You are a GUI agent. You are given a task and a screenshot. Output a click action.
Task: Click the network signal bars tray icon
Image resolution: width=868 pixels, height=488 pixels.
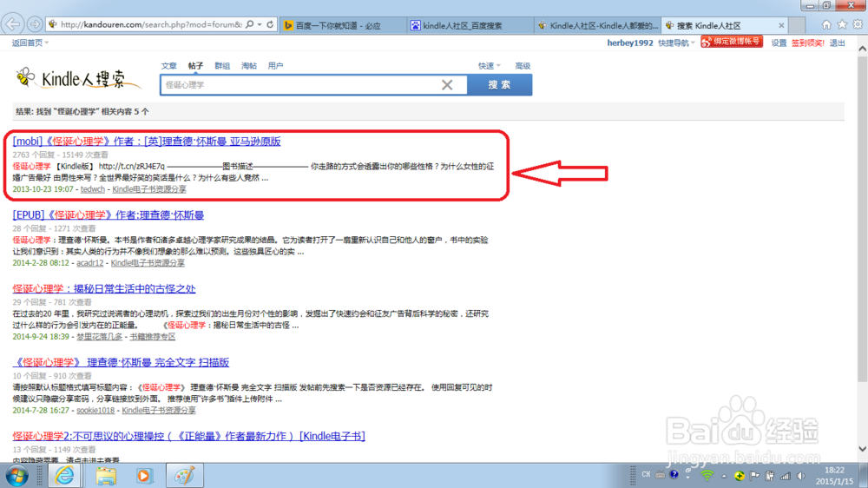click(x=786, y=476)
